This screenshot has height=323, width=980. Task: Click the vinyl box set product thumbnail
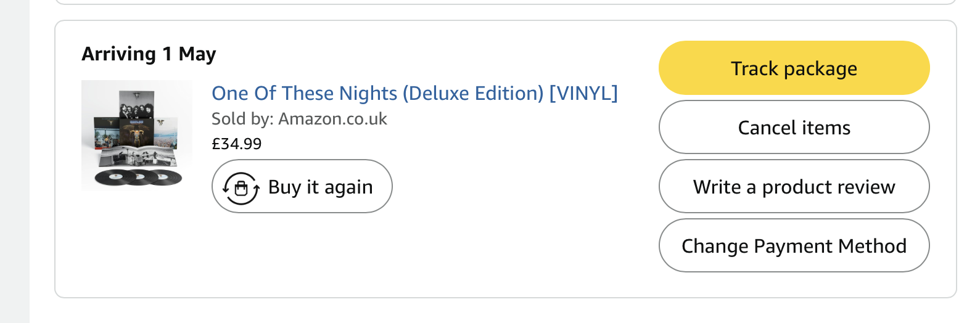(x=137, y=136)
